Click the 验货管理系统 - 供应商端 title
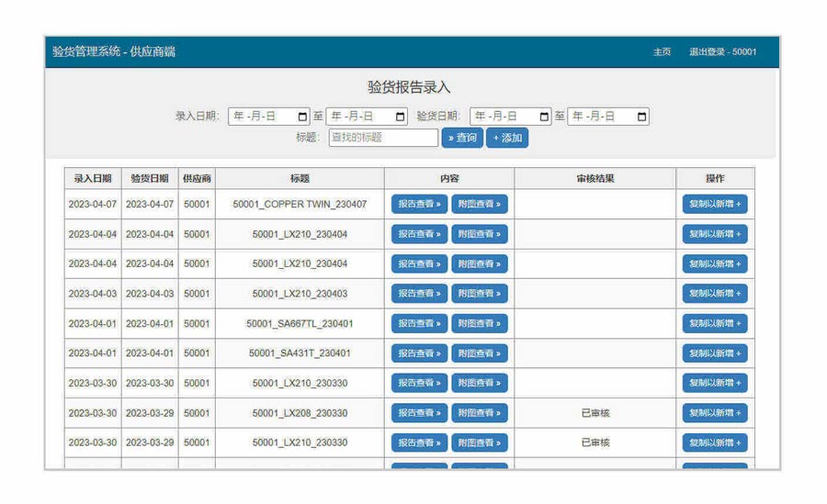827x504 pixels. click(x=114, y=52)
